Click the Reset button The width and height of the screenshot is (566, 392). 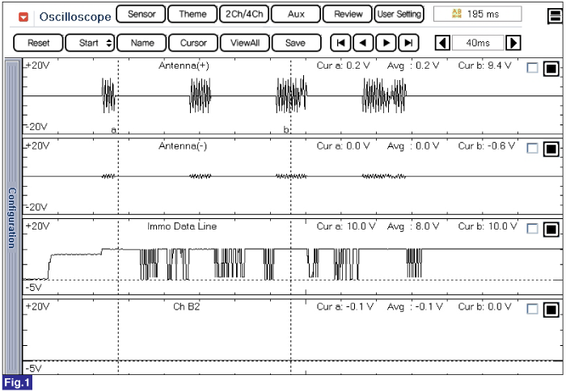pyautogui.click(x=38, y=43)
